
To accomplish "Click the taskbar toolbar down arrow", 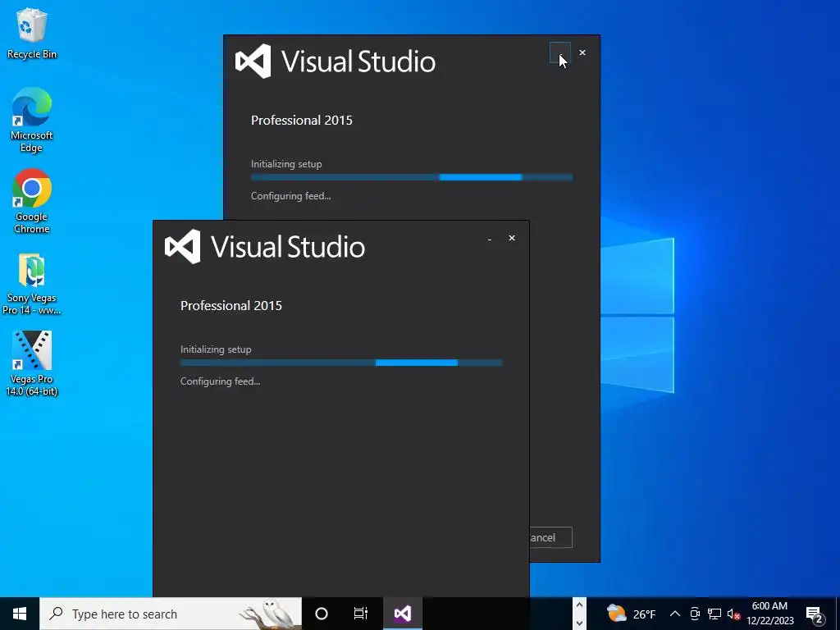I will point(579,623).
